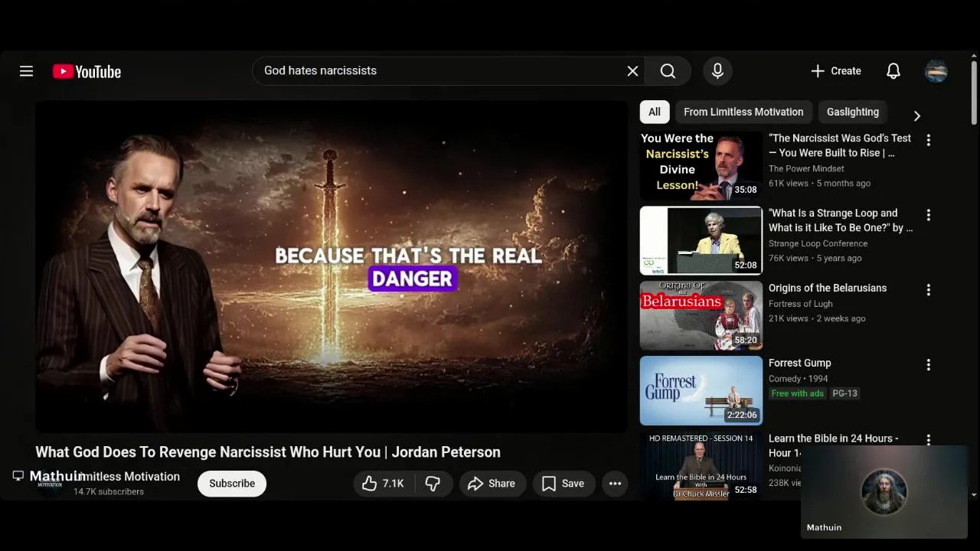Click the Mathuin webcam overlay tile
This screenshot has width=980, height=551.
[x=884, y=492]
